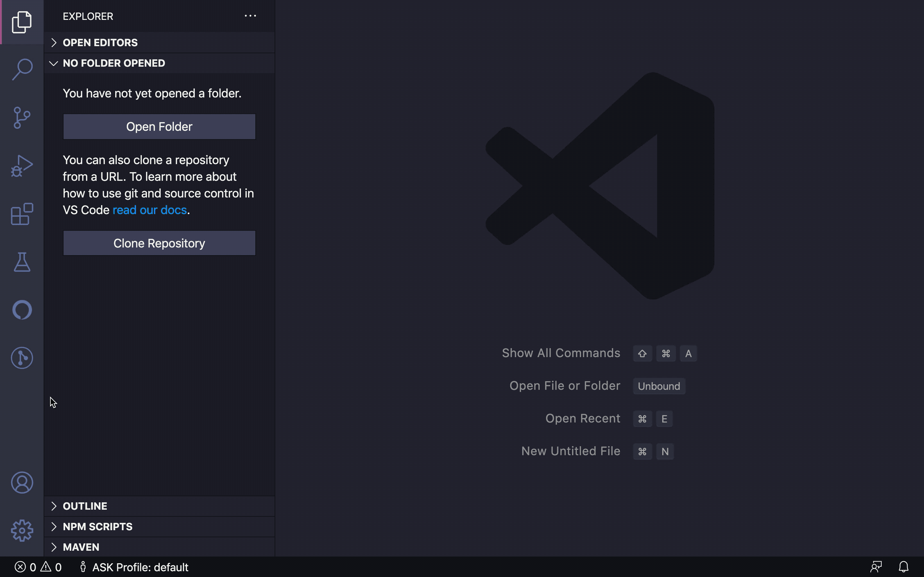Expand the Maven section
Viewport: 924px width, 577px height.
(x=81, y=547)
